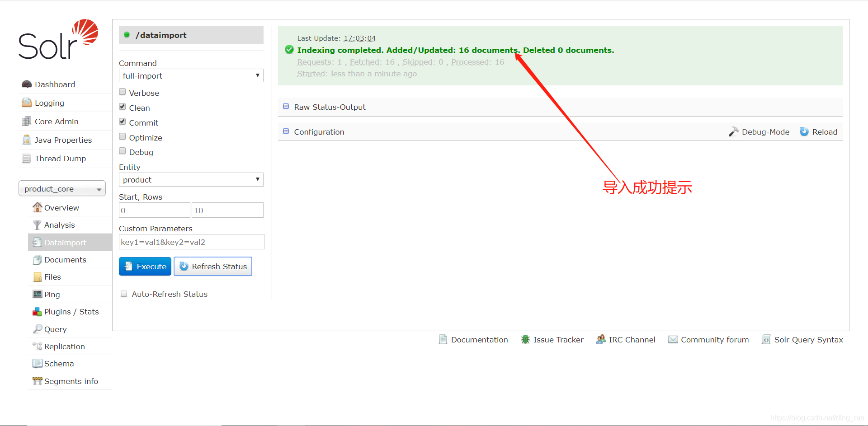Open the Issue Tracker link
The image size is (868, 426).
coord(558,340)
